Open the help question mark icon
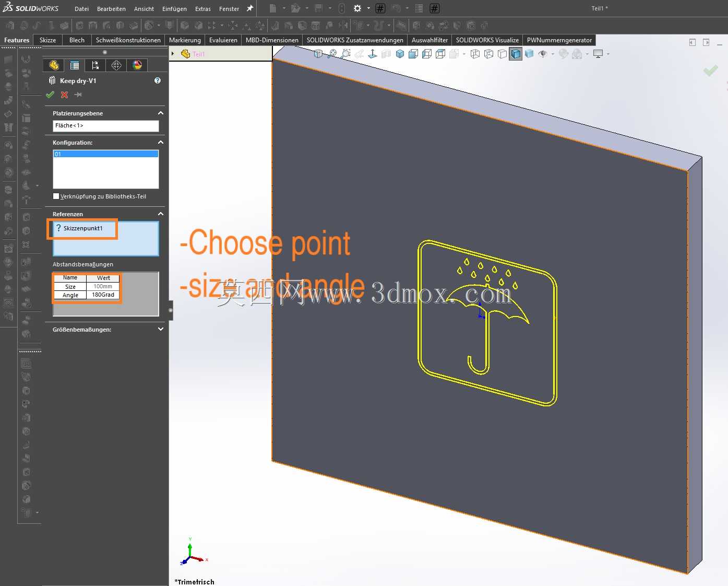This screenshot has width=728, height=586. tap(158, 80)
